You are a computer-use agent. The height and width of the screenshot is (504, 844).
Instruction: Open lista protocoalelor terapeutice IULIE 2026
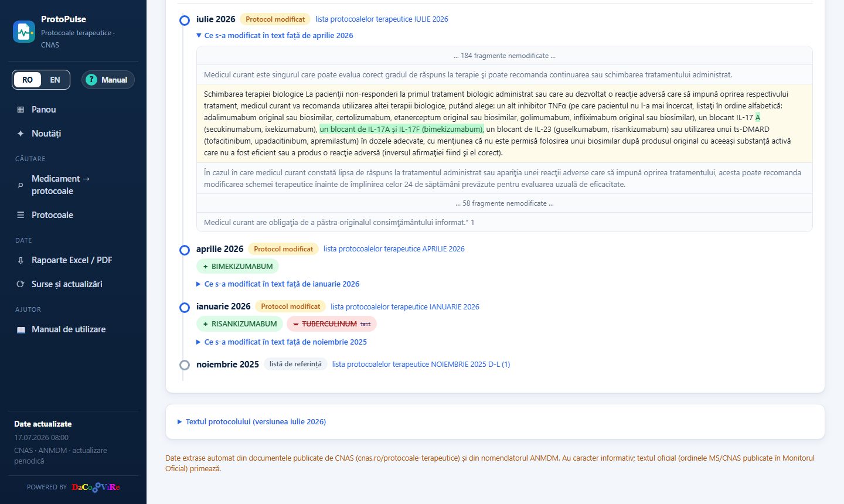382,19
